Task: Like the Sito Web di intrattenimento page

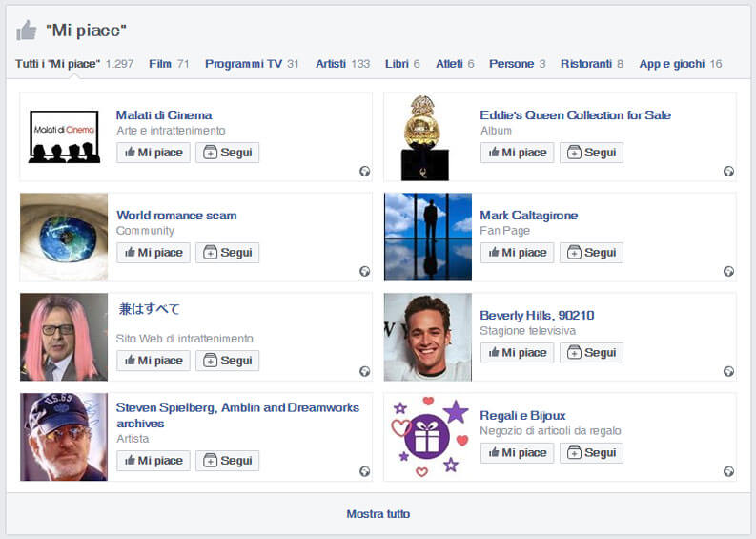Action: (x=153, y=361)
